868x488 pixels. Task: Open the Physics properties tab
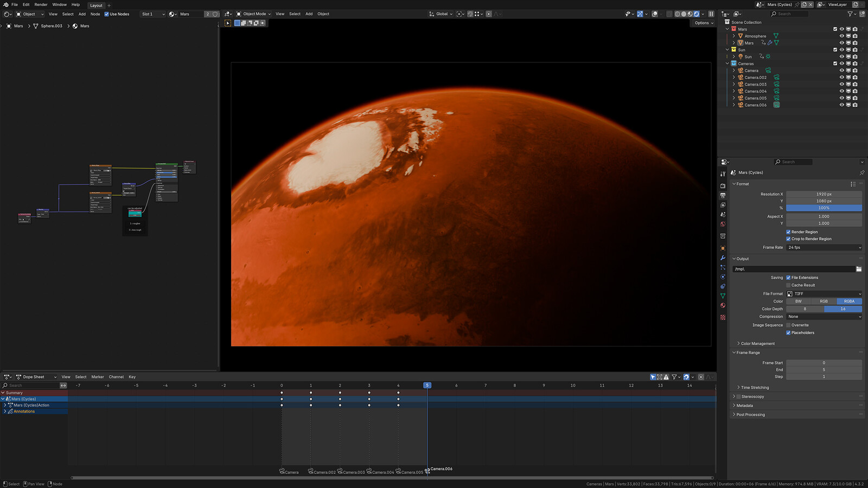[x=723, y=277]
